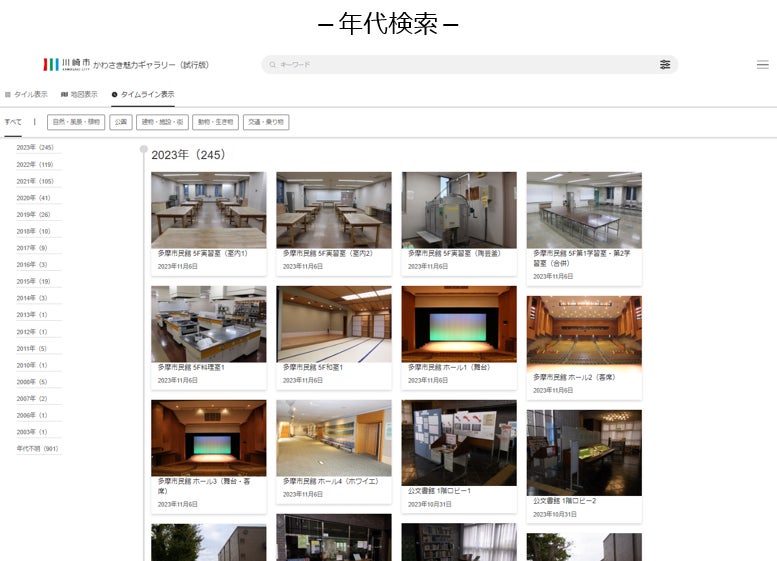The image size is (777, 561).
Task: Jump to 2018年 (10) in the year list
Action: [x=34, y=231]
